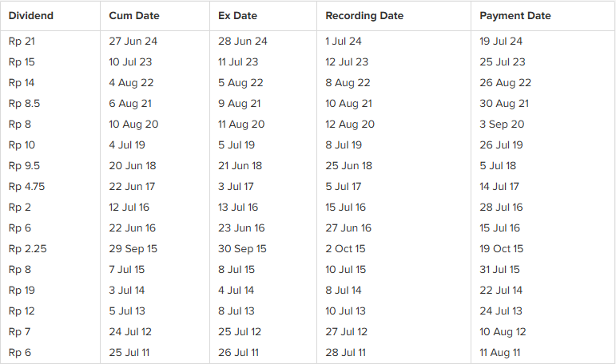Click the Rp 9.5 dividend cell

click(24, 166)
